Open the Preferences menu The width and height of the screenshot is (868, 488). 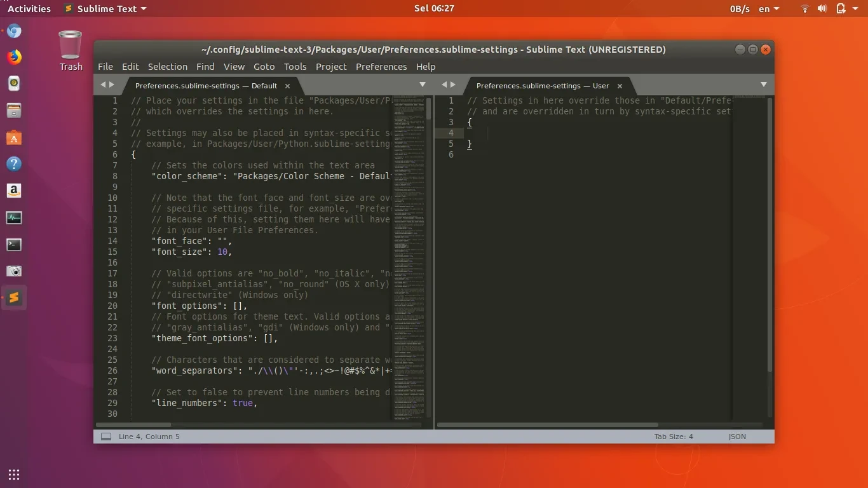[x=381, y=67]
